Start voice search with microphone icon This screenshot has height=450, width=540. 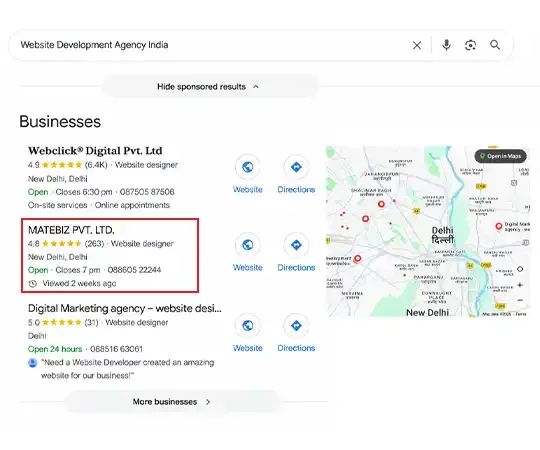pos(446,45)
